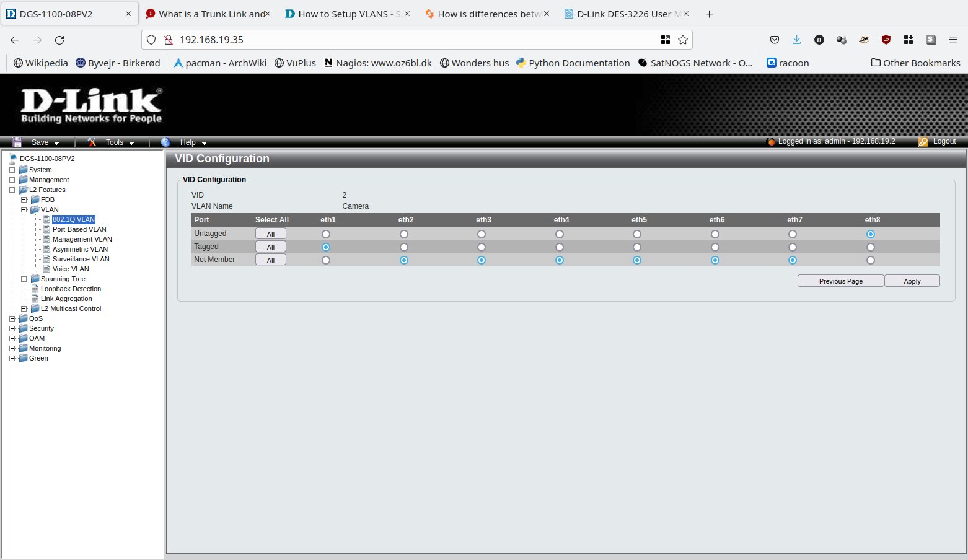Open the Firefox hamburger menu
Screen dimensions: 968x560
[953, 40]
